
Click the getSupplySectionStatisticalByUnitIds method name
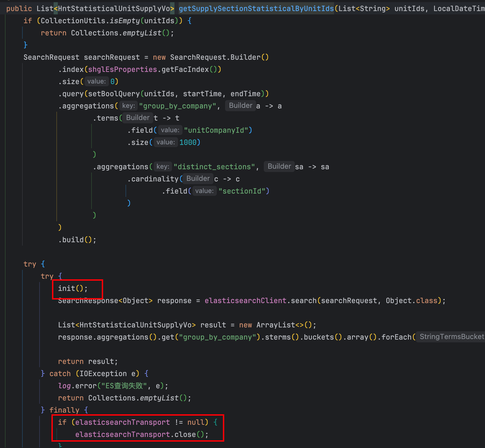click(x=256, y=9)
